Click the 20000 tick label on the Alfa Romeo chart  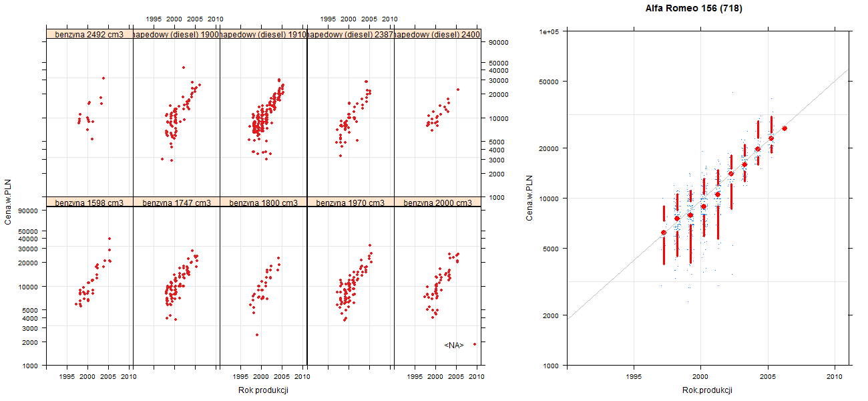coord(550,148)
